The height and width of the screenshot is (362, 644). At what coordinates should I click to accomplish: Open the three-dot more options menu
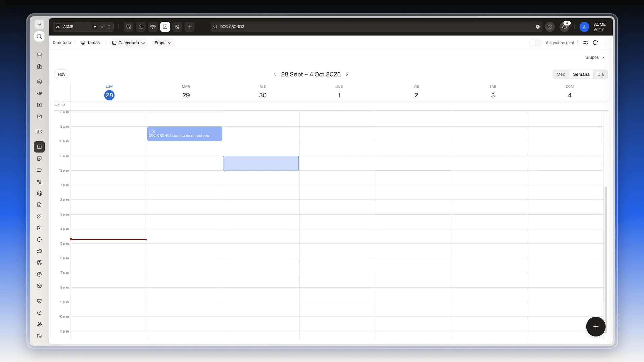pos(605,43)
